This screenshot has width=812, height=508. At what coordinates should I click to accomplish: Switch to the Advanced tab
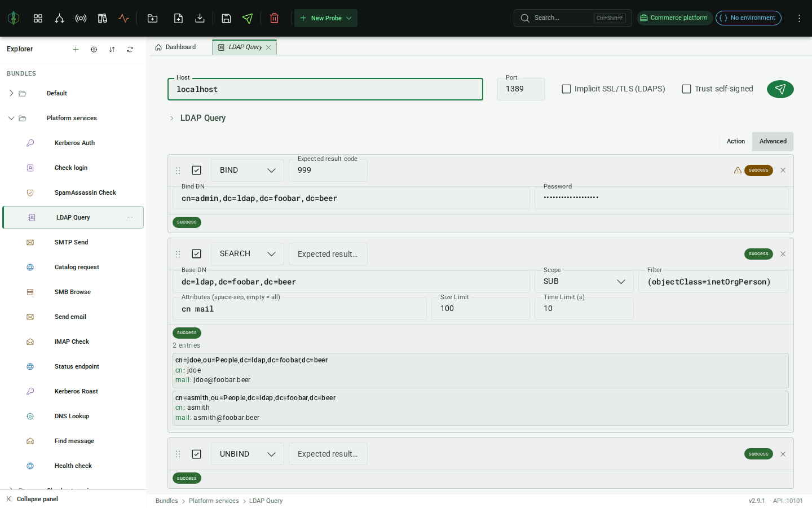click(773, 141)
